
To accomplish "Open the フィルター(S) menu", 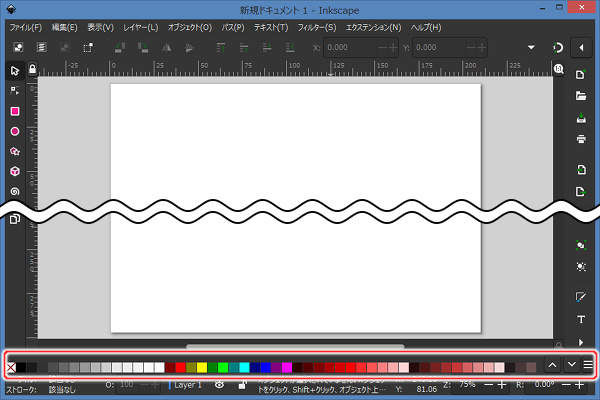I will (316, 27).
